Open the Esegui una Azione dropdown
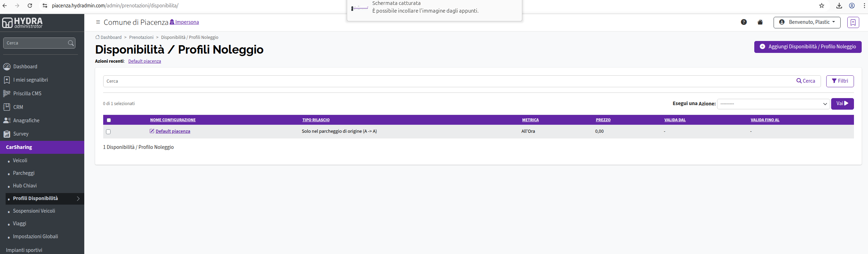The image size is (868, 254). (x=773, y=104)
